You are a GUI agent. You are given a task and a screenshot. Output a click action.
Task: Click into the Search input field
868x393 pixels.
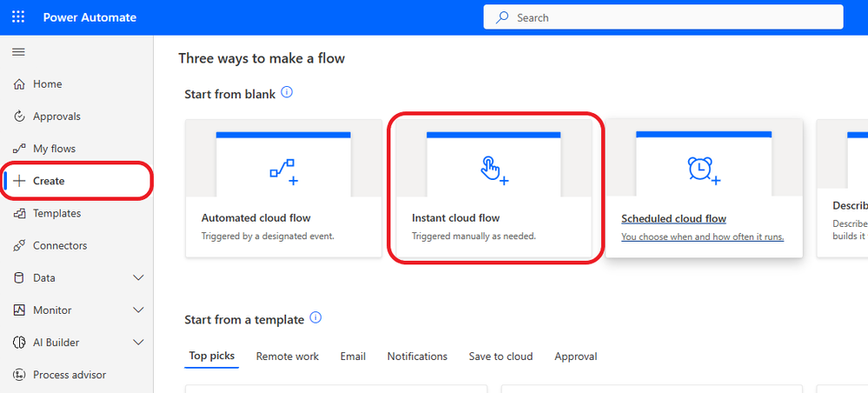coord(663,17)
